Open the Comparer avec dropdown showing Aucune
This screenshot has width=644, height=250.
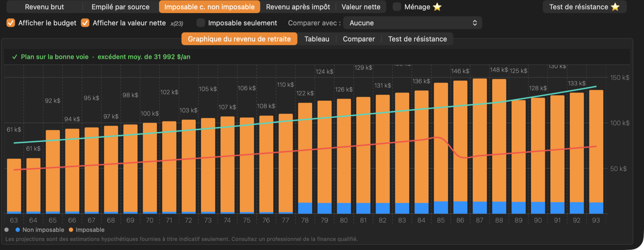413,23
